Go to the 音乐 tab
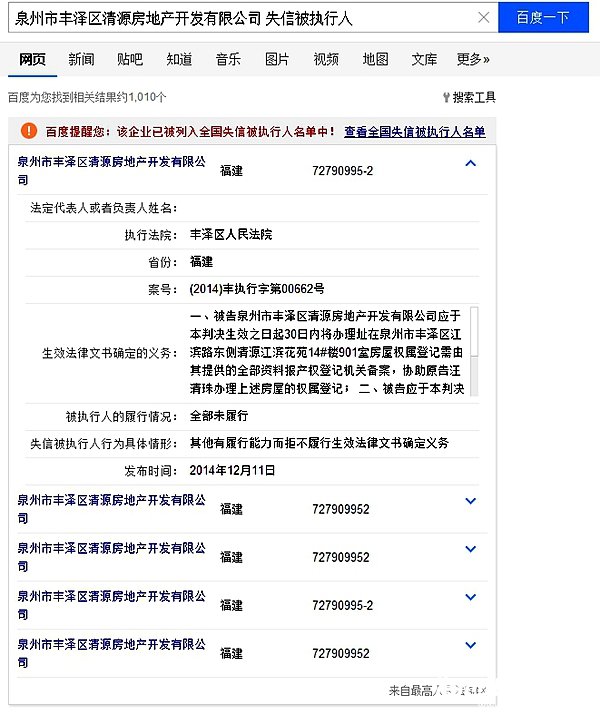This screenshot has width=600, height=714. [x=228, y=59]
